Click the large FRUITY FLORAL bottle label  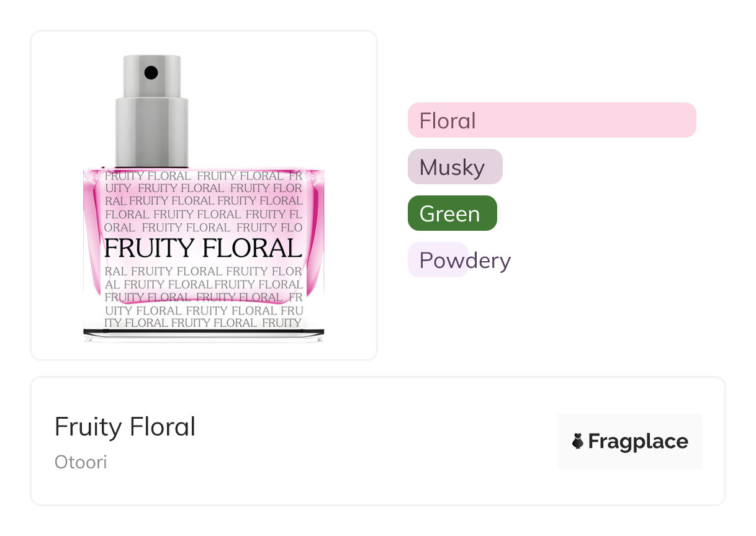click(203, 248)
